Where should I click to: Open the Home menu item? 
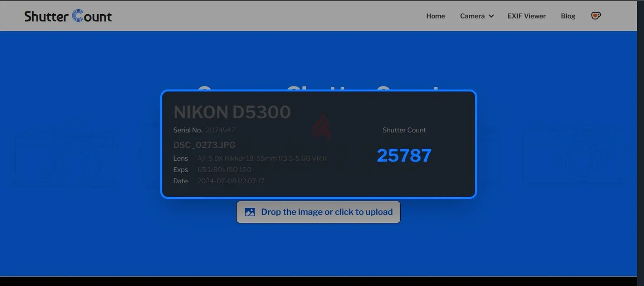coord(435,16)
